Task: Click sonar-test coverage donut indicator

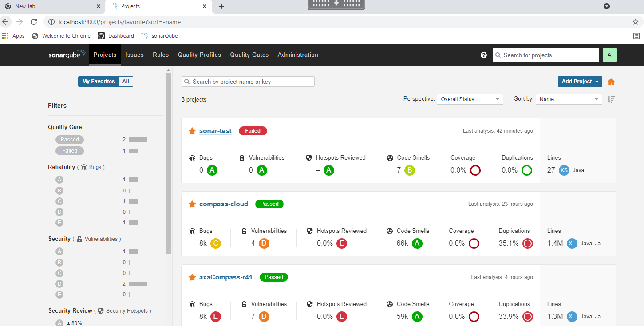Action: pos(475,170)
